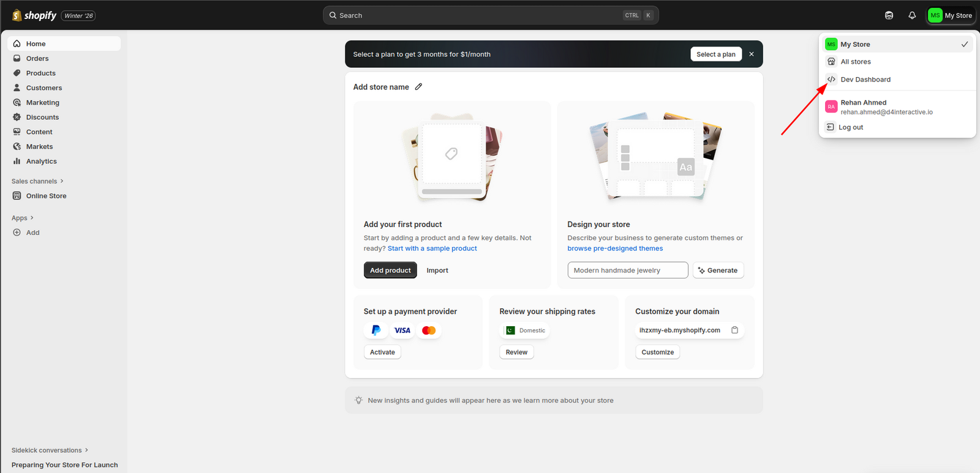This screenshot has width=980, height=473.
Task: Click the Select a plan button
Action: pos(715,54)
